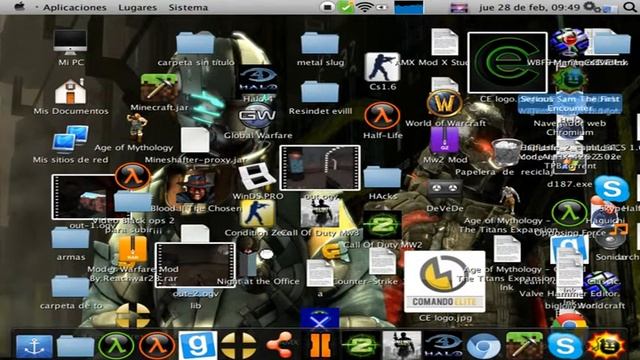The height and width of the screenshot is (360, 640).
Task: Select the Halo 4 desktop icon
Action: 258,80
